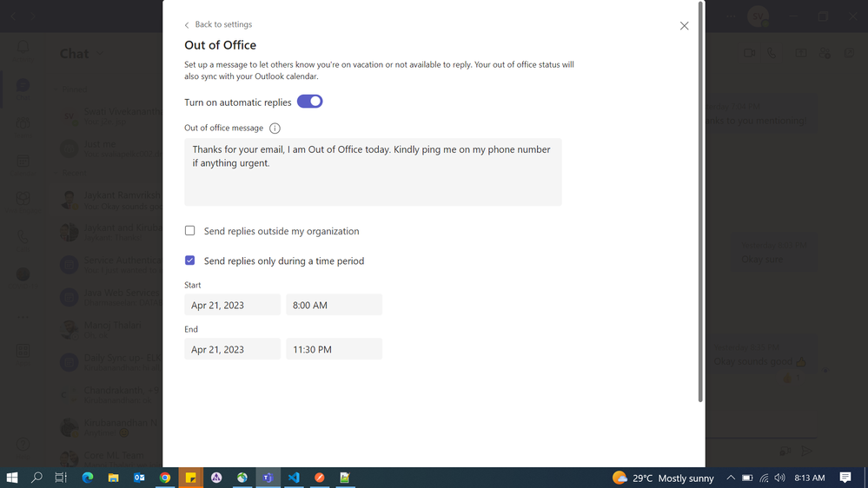Open Help in the Teams sidebar
The image size is (868, 488).
[x=23, y=447]
